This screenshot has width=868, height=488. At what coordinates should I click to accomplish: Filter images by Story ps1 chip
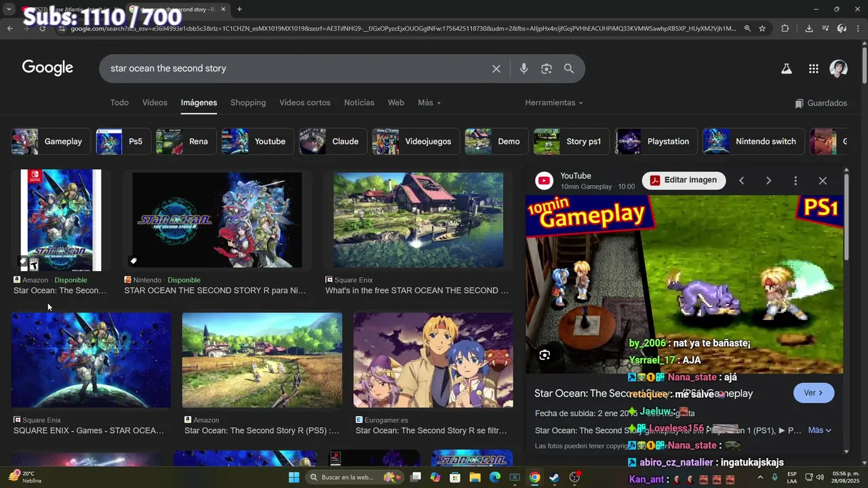tap(571, 142)
